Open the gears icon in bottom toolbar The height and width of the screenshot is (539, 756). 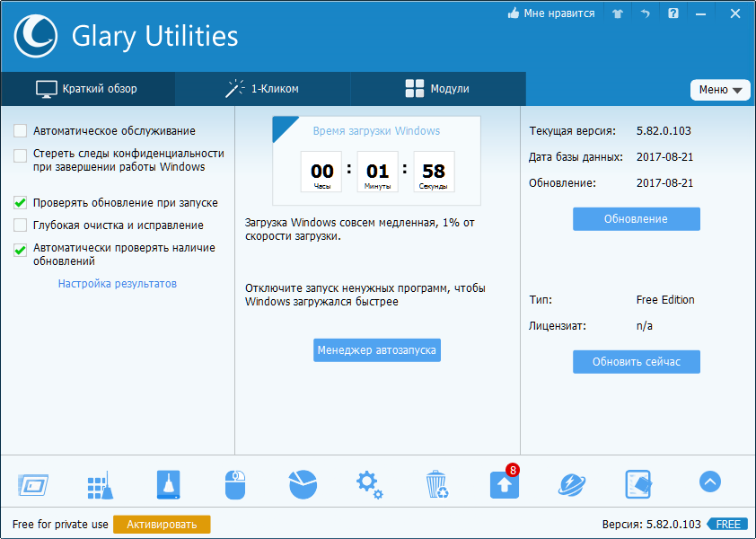click(x=369, y=485)
